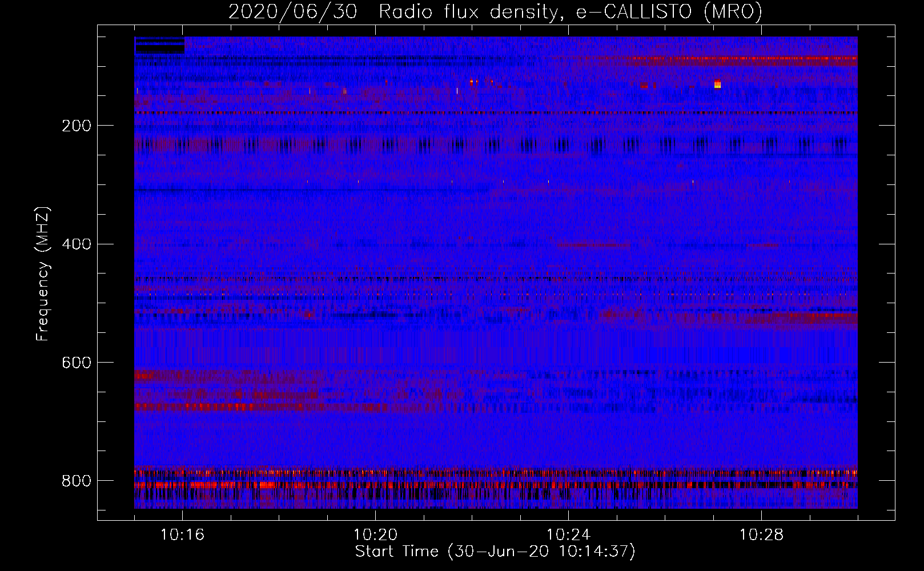Click the '10:16' time tick label
The width and height of the screenshot is (924, 571).
coord(182,535)
